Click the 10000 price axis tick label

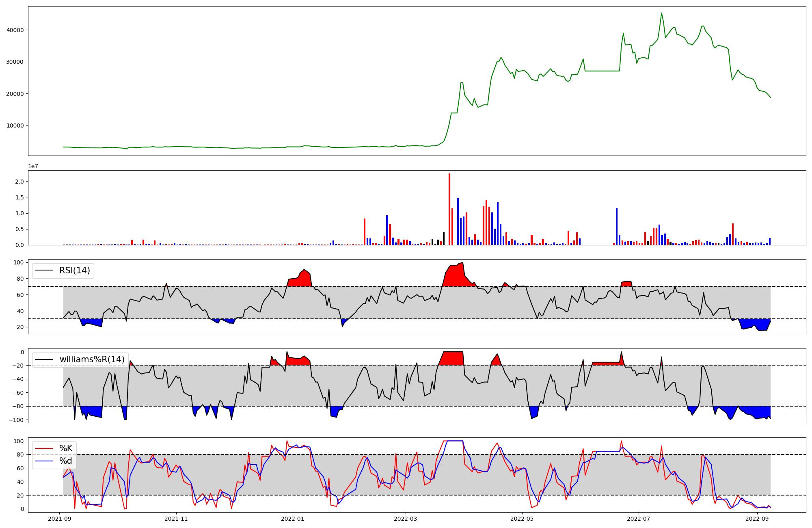15,126
